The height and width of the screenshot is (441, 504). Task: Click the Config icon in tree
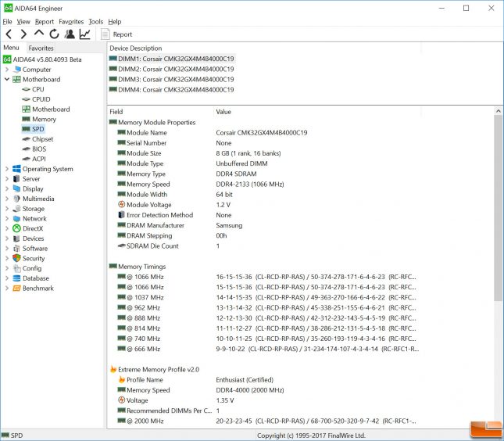click(16, 268)
